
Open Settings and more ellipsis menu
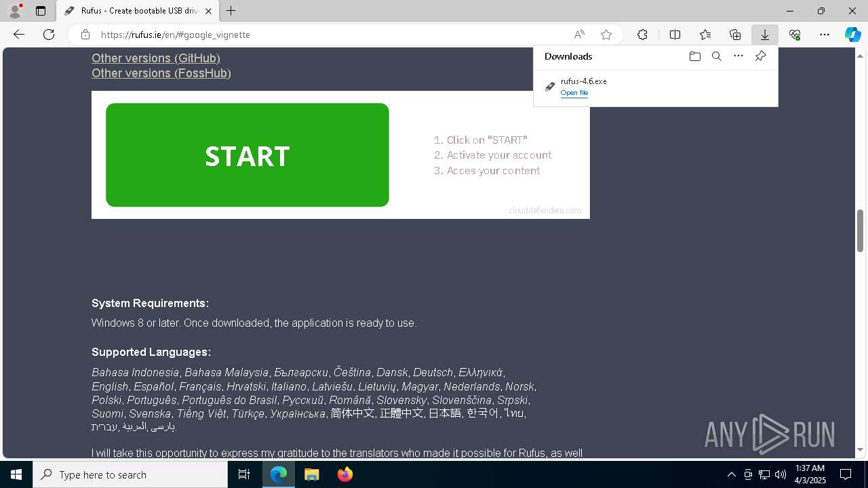825,35
